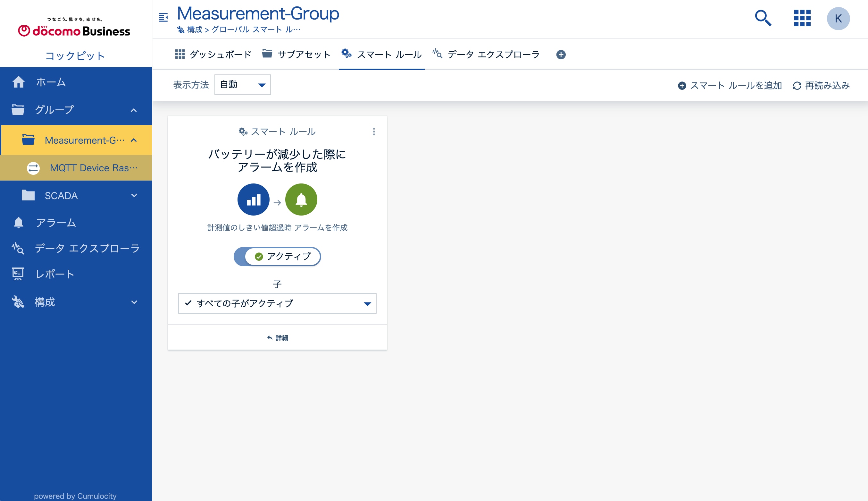This screenshot has width=868, height=501.
Task: Click the MQTT Device exchange arrows icon
Action: pos(33,168)
